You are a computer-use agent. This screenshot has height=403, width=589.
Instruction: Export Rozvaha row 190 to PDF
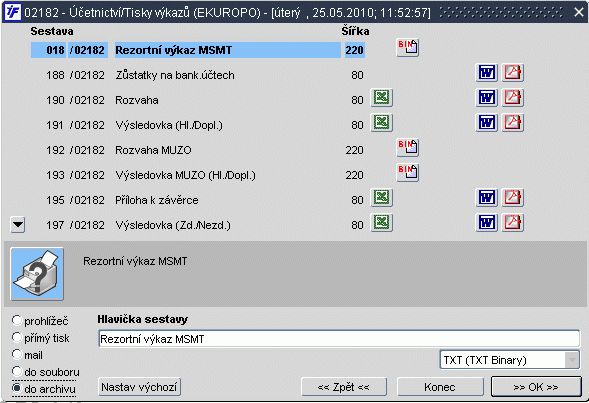tap(513, 98)
